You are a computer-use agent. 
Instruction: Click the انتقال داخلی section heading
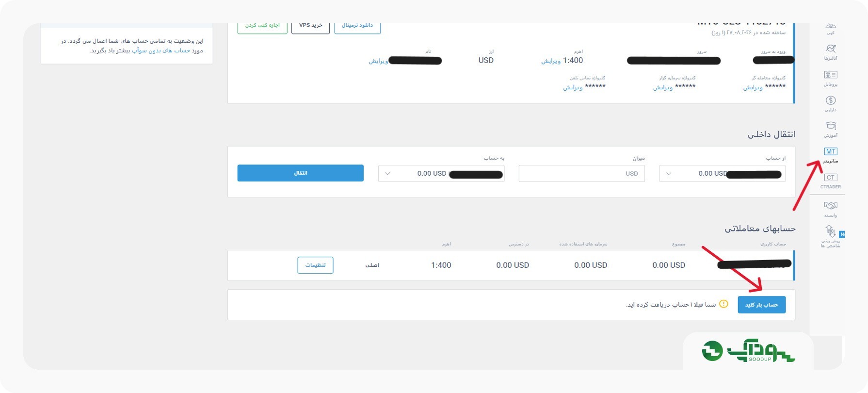(772, 134)
